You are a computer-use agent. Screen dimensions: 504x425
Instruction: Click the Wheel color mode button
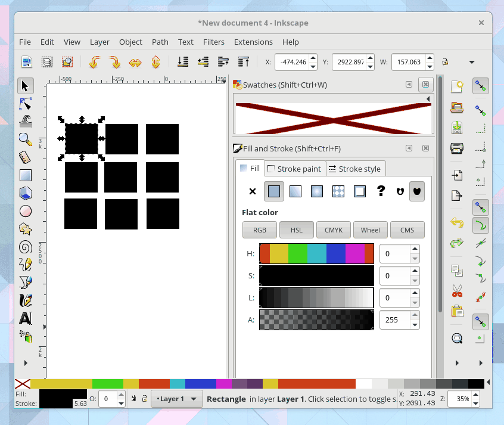click(370, 229)
